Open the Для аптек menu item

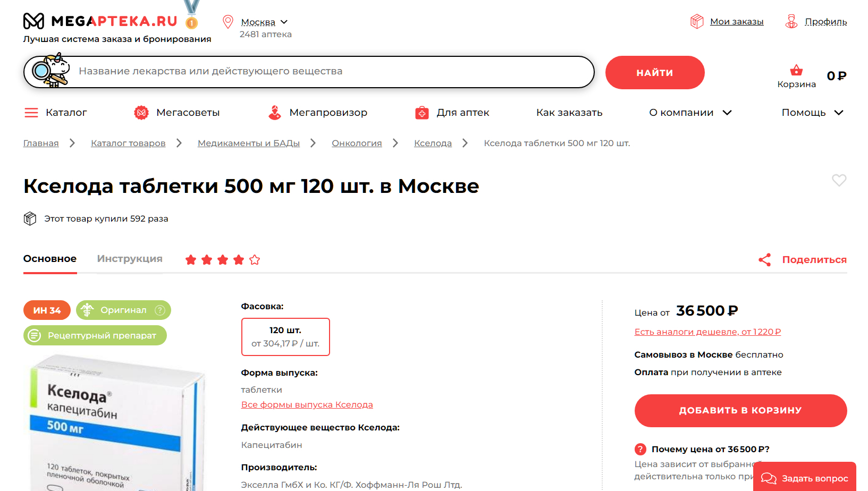[x=462, y=113]
